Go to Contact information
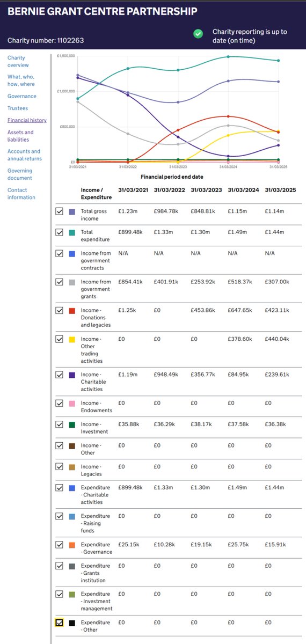Viewport: 306px width, 644px height. pos(21,194)
